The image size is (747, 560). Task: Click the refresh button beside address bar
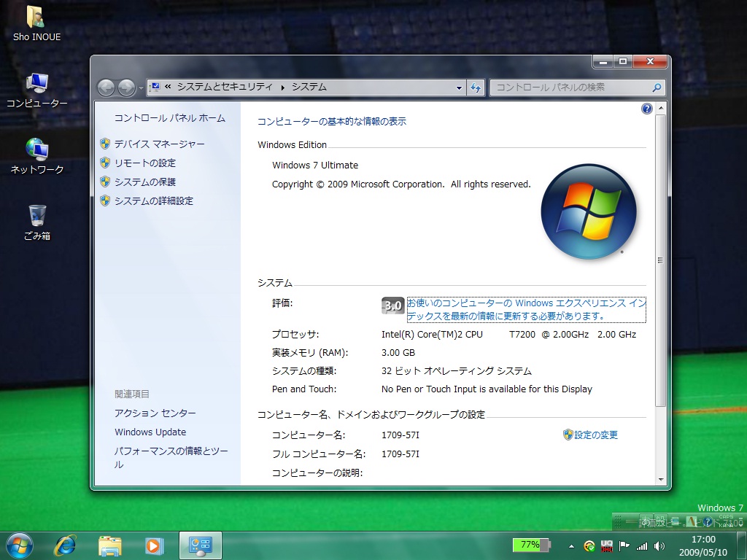pos(476,87)
